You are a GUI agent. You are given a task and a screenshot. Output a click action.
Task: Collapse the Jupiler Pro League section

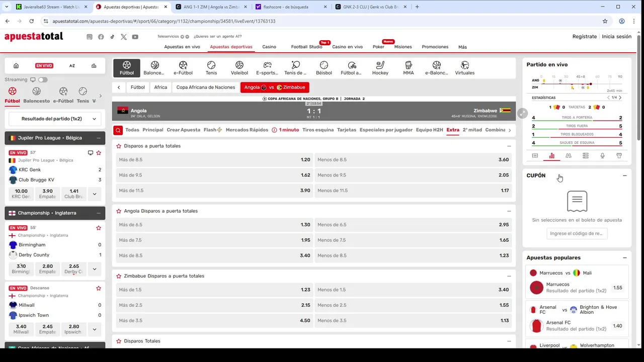point(99,138)
